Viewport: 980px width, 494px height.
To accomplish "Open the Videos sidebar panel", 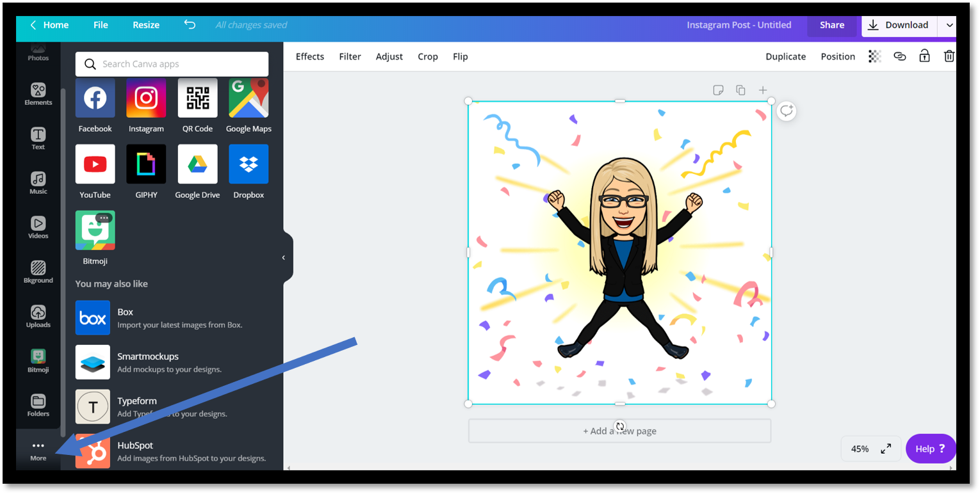I will (x=38, y=227).
